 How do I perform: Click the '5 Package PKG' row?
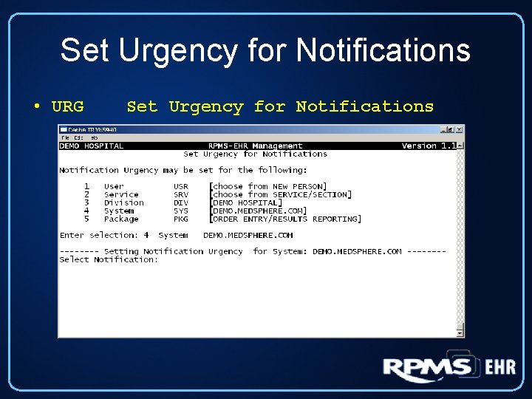pyautogui.click(x=137, y=219)
